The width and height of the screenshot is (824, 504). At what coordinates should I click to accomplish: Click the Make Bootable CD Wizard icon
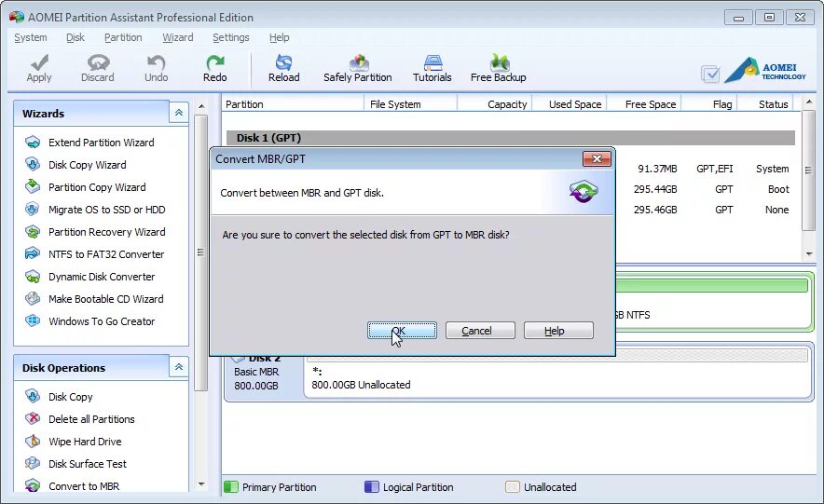33,298
